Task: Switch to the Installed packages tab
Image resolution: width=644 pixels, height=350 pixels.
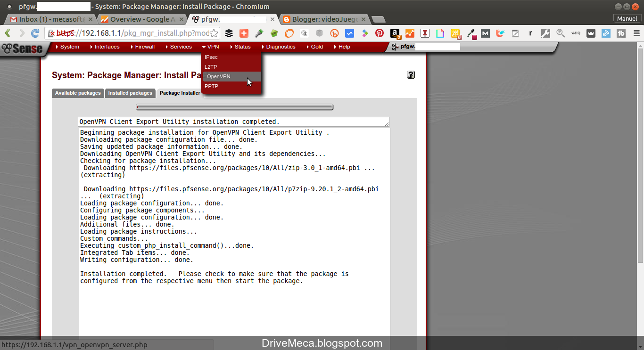Action: click(x=130, y=93)
